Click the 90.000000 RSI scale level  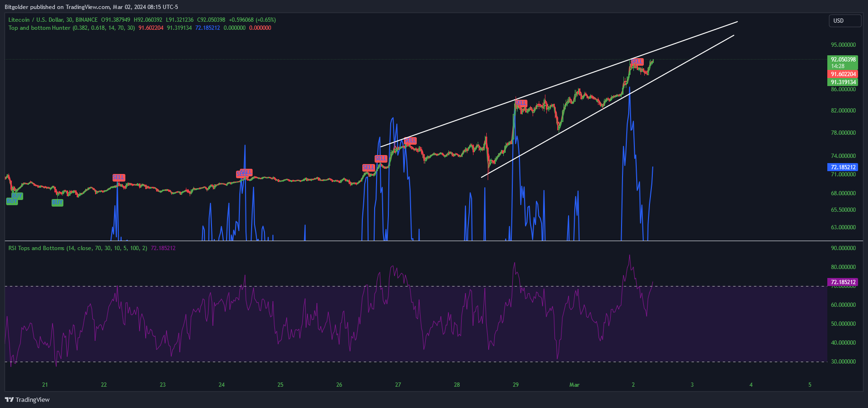click(843, 248)
